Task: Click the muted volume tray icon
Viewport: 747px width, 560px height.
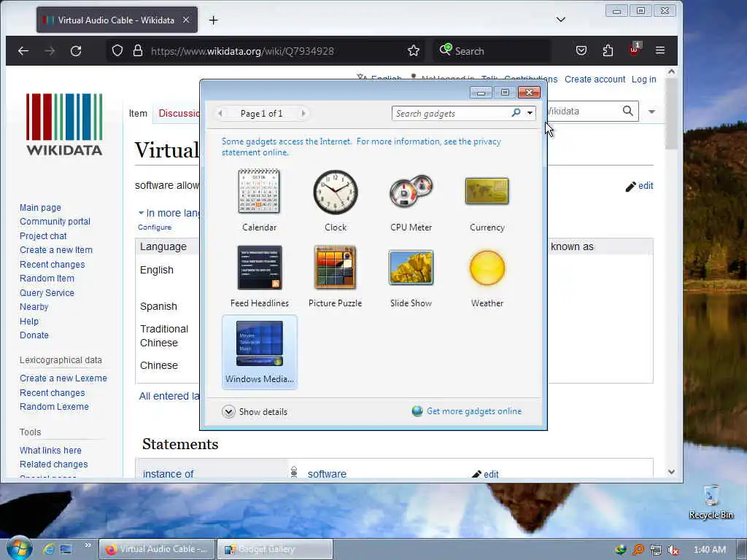Action: (673, 550)
